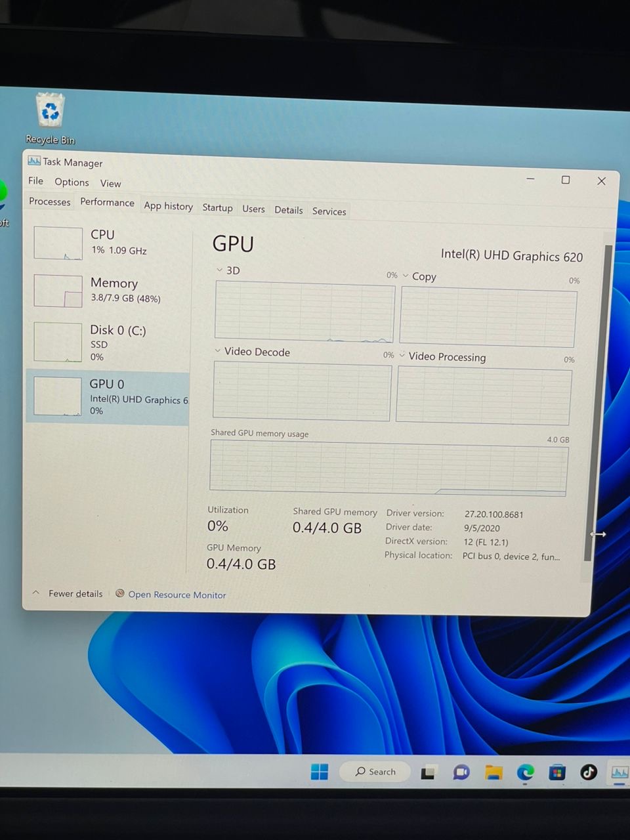This screenshot has width=630, height=840.
Task: Click the Fewer details chevron icon
Action: (36, 593)
